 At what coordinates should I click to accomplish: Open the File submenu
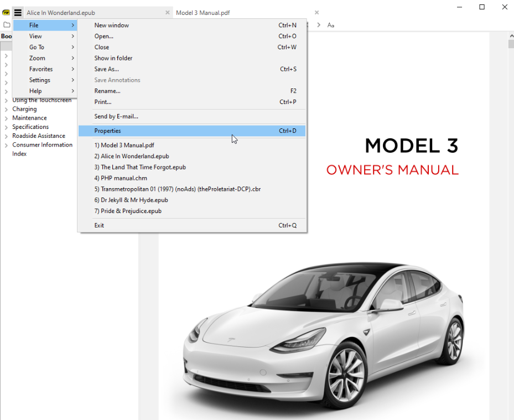click(45, 25)
